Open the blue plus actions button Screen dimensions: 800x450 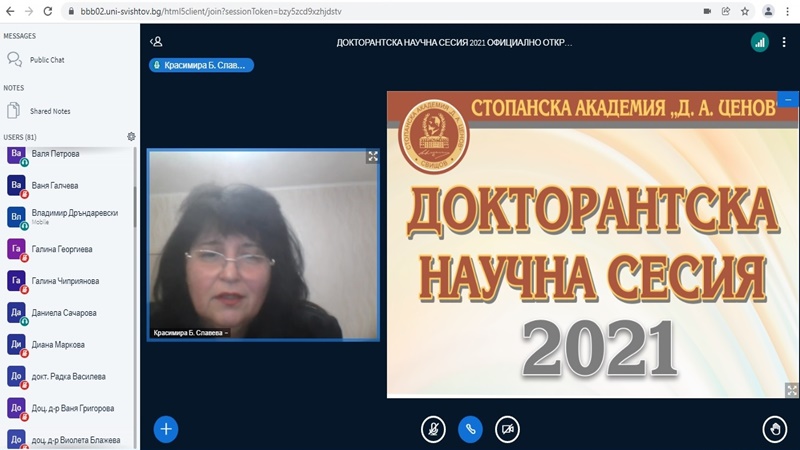click(166, 429)
